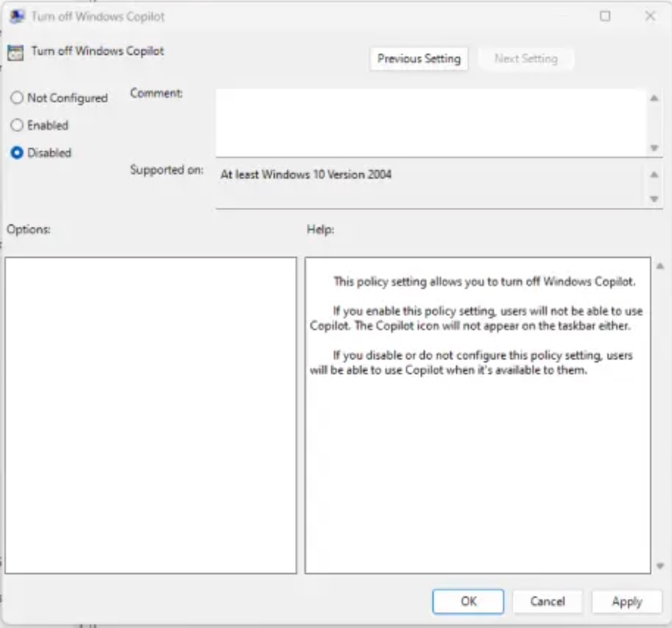Viewport: 672px width, 628px height.
Task: Click down arrow of Supported on scrollbar
Action: click(x=654, y=199)
